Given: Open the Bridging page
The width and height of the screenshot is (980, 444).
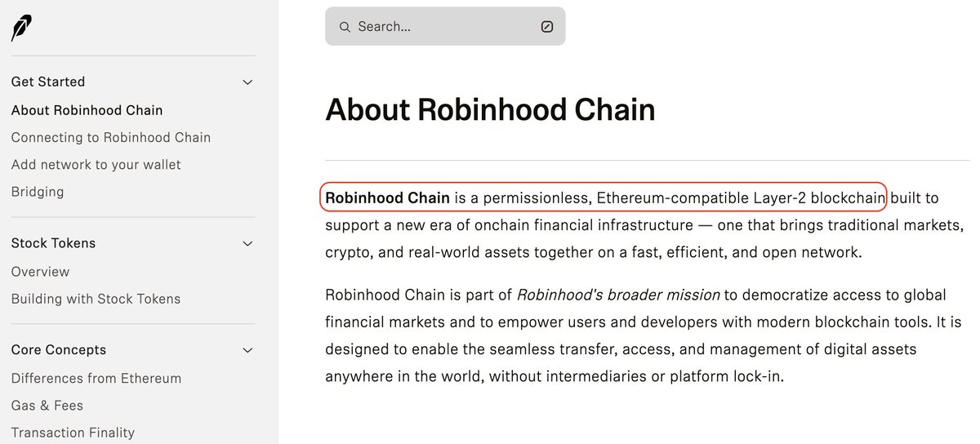Looking at the screenshot, I should (38, 192).
